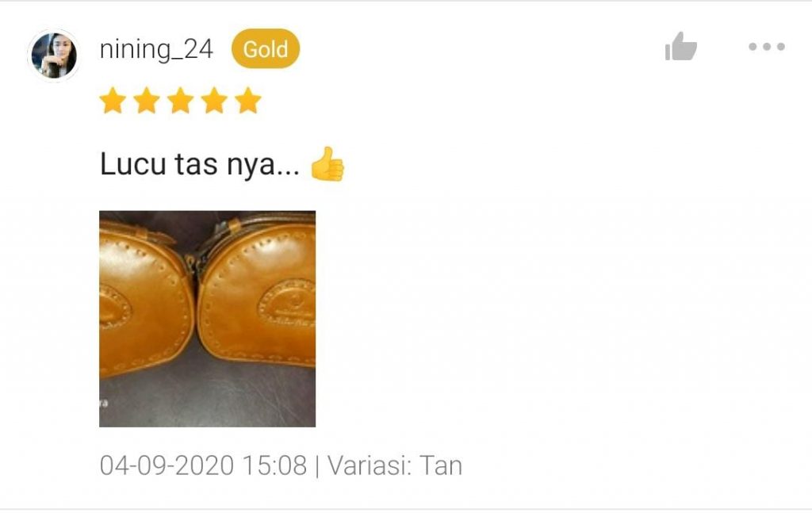Open the three-dot more options menu

coord(767,47)
